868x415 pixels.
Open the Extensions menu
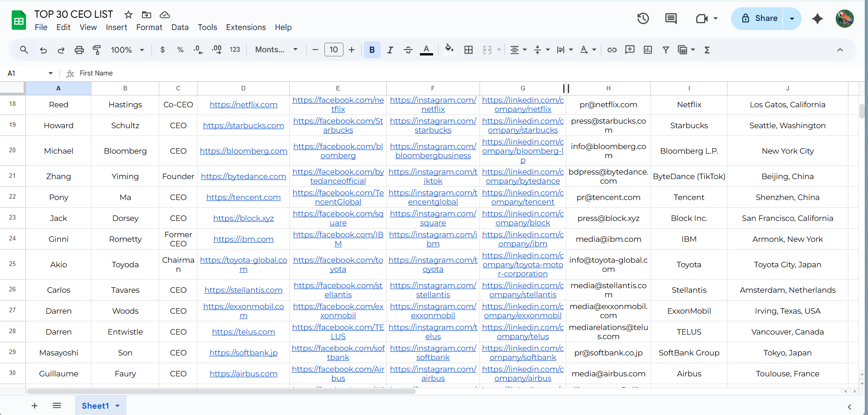click(246, 27)
